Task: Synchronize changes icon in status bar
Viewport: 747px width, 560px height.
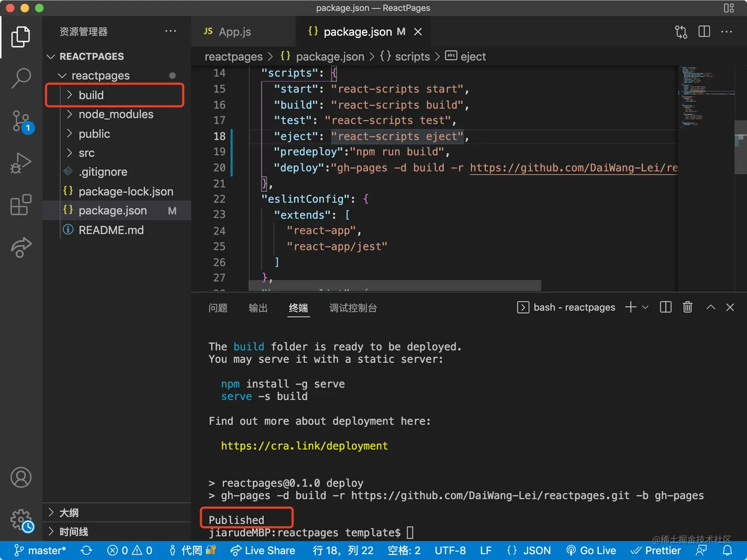Action: [86, 550]
